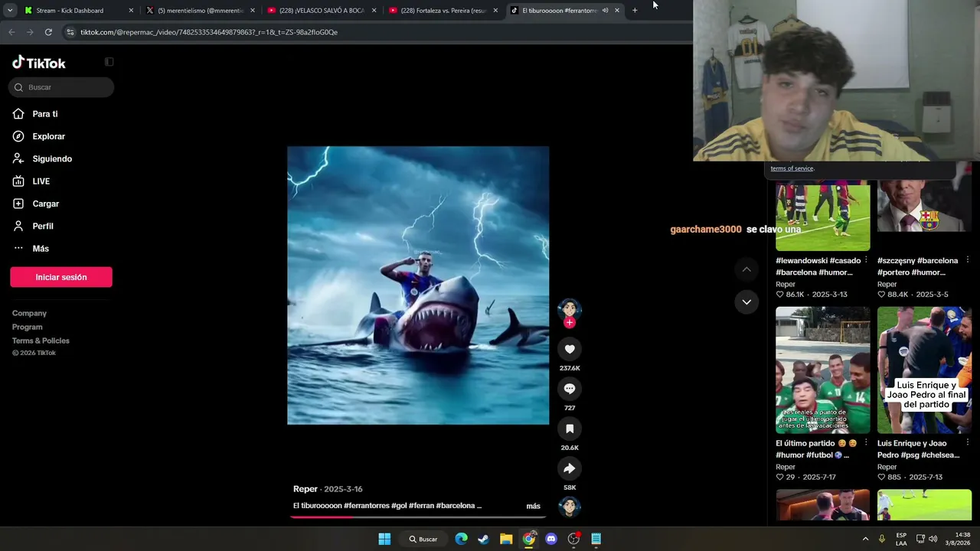
Task: Go back in browser history
Action: click(x=11, y=32)
